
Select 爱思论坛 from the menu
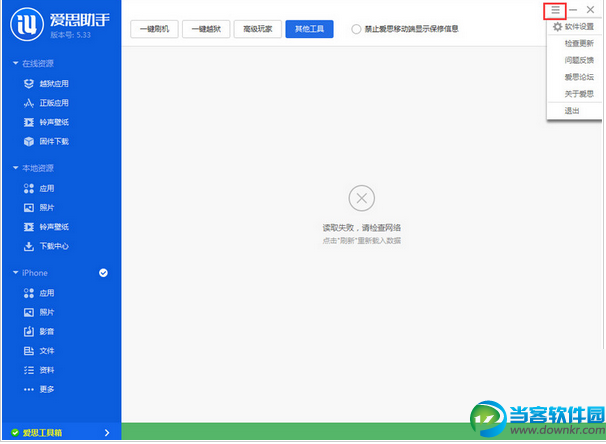pyautogui.click(x=579, y=77)
